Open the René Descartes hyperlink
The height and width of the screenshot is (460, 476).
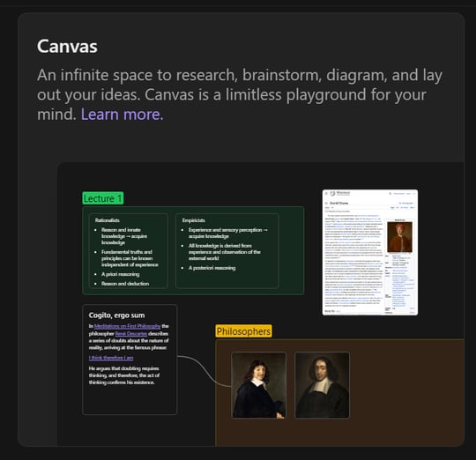pos(131,333)
